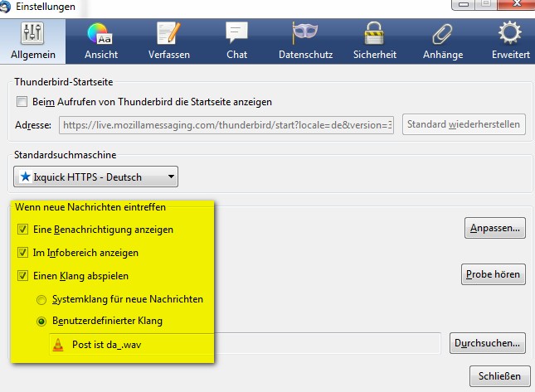Open the Anhänge tab

pos(443,41)
